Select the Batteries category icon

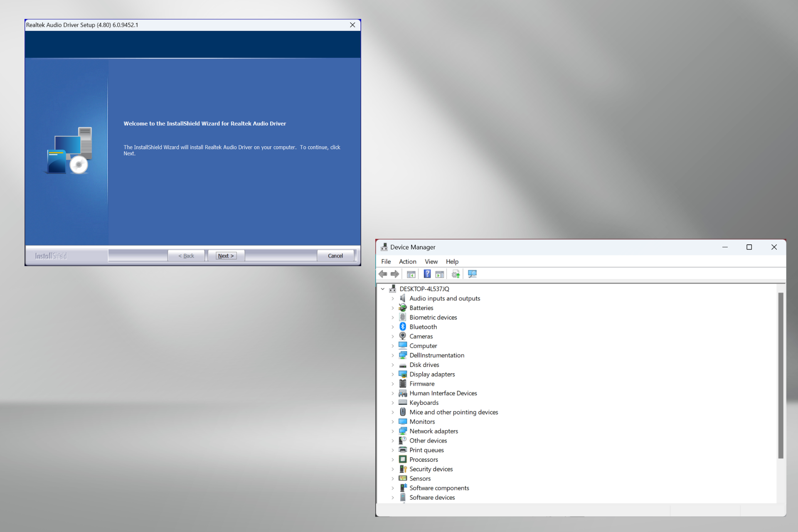pos(402,308)
